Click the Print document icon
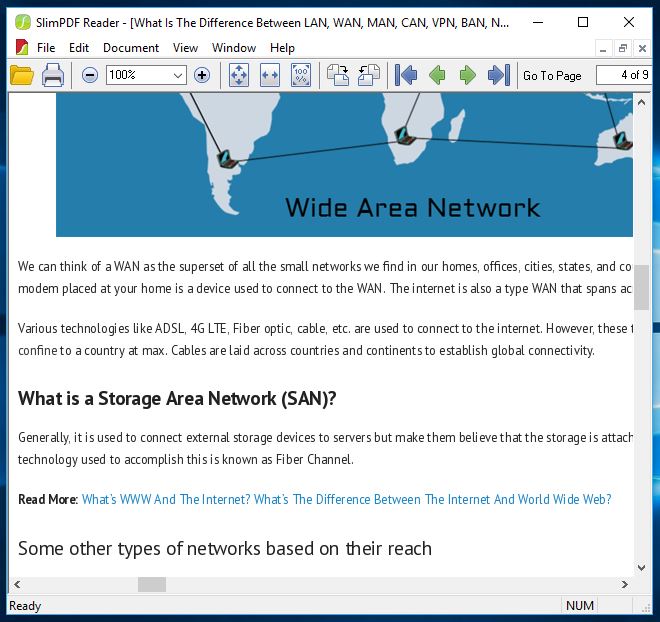Image resolution: width=660 pixels, height=622 pixels. tap(53, 75)
